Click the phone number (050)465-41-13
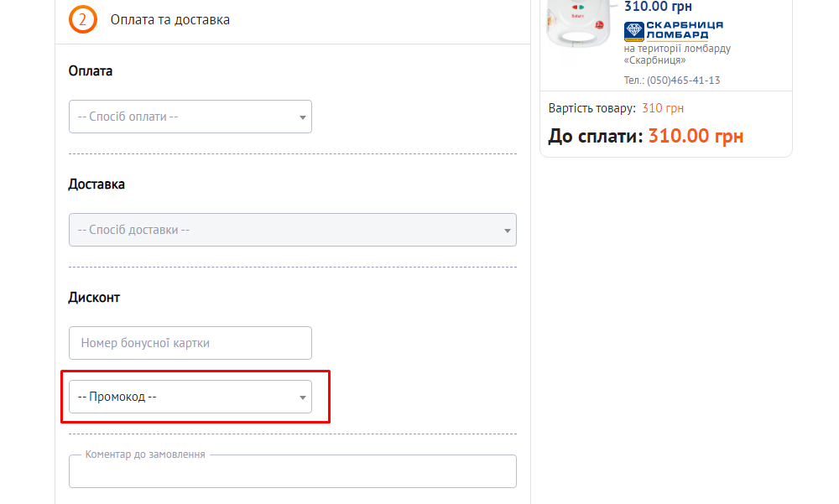The image size is (839, 504). click(684, 81)
